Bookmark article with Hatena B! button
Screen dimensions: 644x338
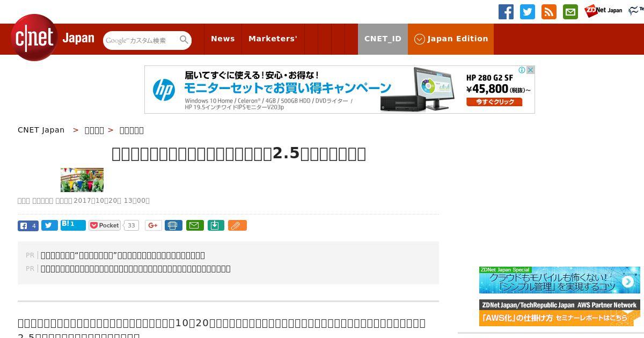(x=73, y=225)
